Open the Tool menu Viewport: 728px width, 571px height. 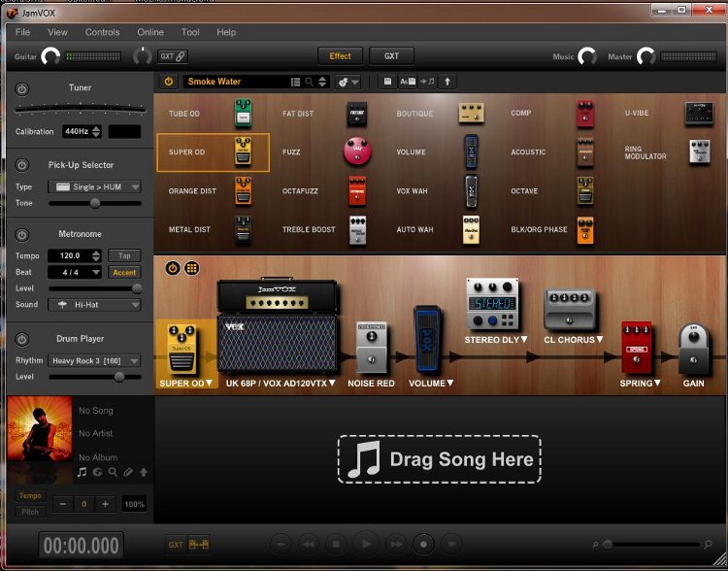pos(190,32)
